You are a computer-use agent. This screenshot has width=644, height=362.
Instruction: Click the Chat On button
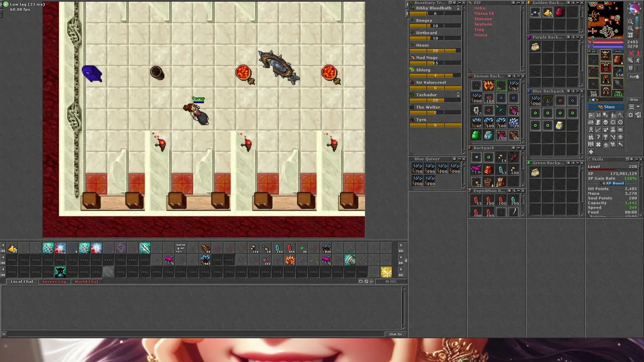(x=395, y=334)
